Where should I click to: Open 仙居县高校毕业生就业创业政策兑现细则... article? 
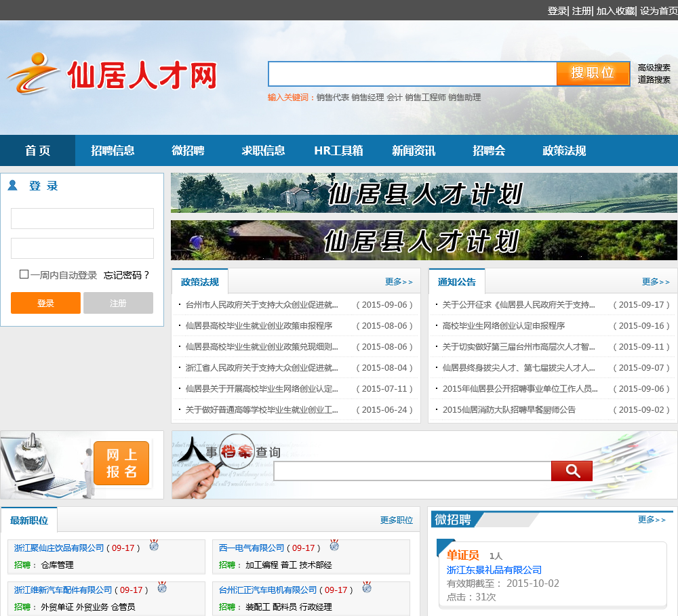(262, 347)
